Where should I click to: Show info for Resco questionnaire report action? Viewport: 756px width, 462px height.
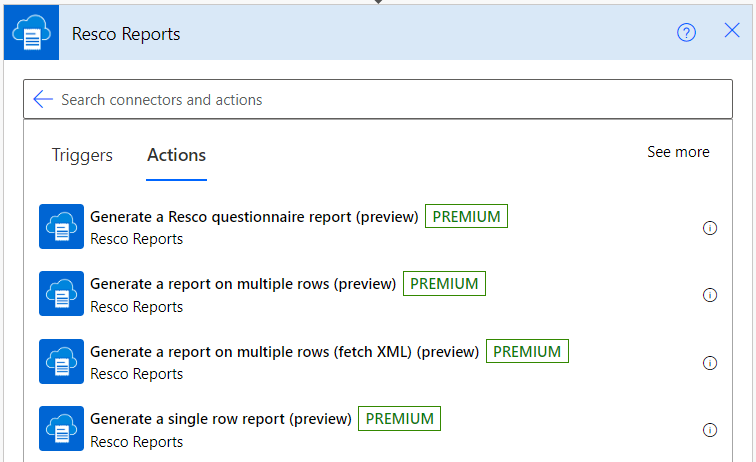(710, 228)
